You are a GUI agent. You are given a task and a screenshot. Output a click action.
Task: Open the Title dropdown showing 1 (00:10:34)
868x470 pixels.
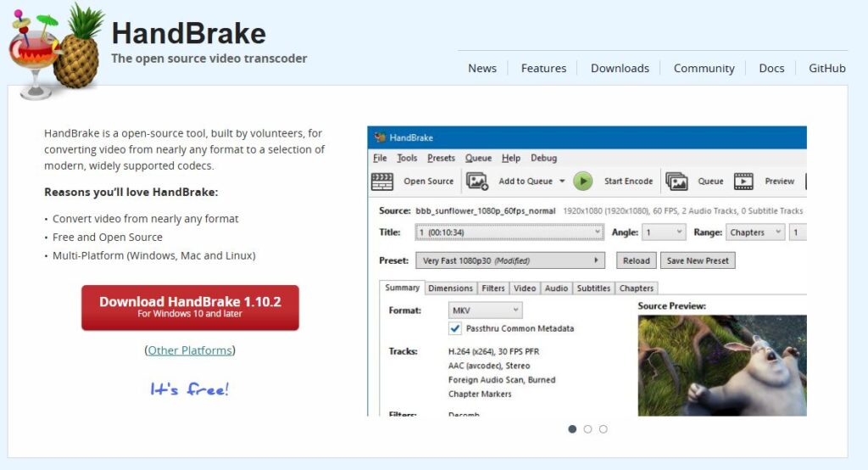click(509, 232)
